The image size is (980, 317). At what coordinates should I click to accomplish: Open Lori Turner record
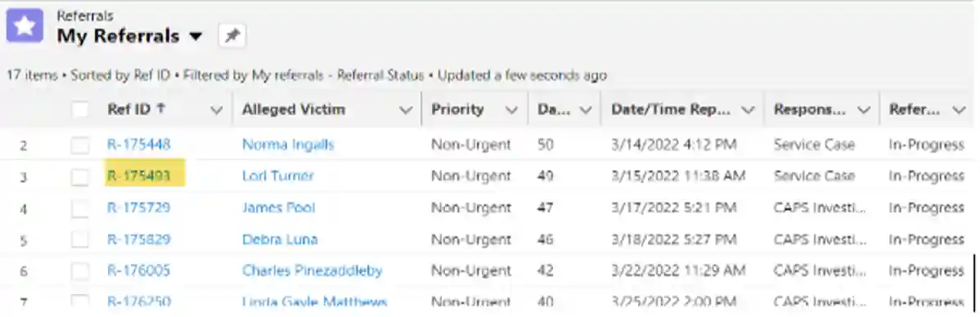point(278,176)
